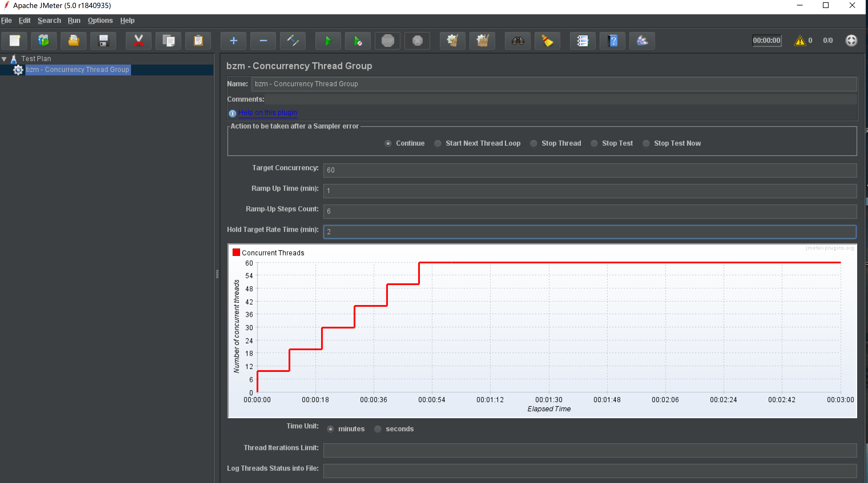Viewport: 868px width, 483px height.
Task: Click the Help on this plugin link
Action: tap(267, 112)
